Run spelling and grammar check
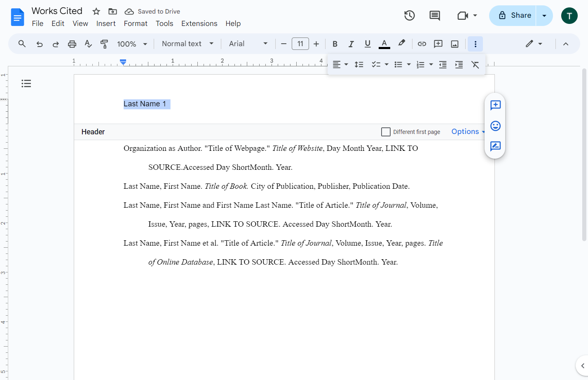 pyautogui.click(x=88, y=44)
